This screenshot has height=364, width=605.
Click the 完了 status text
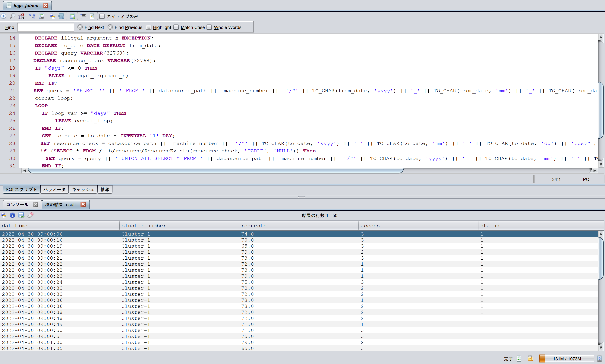tap(508, 359)
